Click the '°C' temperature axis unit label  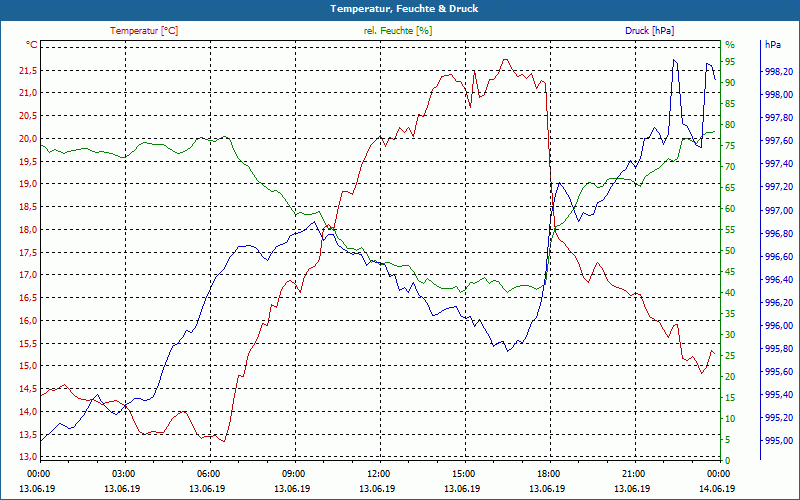pyautogui.click(x=32, y=45)
